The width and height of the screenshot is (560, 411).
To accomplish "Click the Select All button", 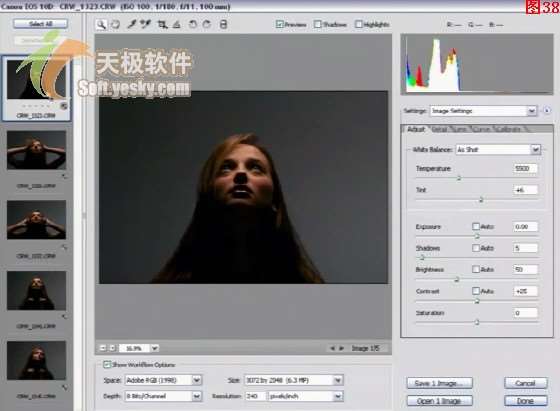I will [x=40, y=24].
